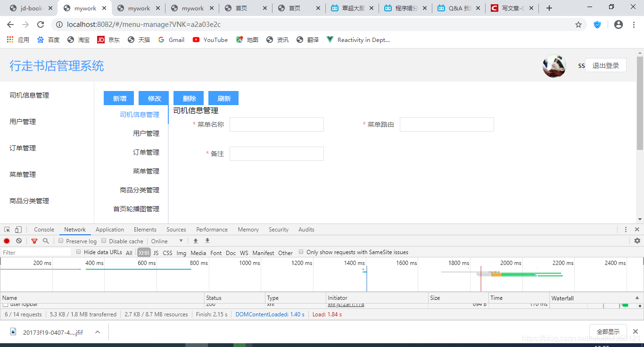Viewport: 644px width, 347px height.
Task: Open DevTools settings with the gear icon
Action: point(637,240)
